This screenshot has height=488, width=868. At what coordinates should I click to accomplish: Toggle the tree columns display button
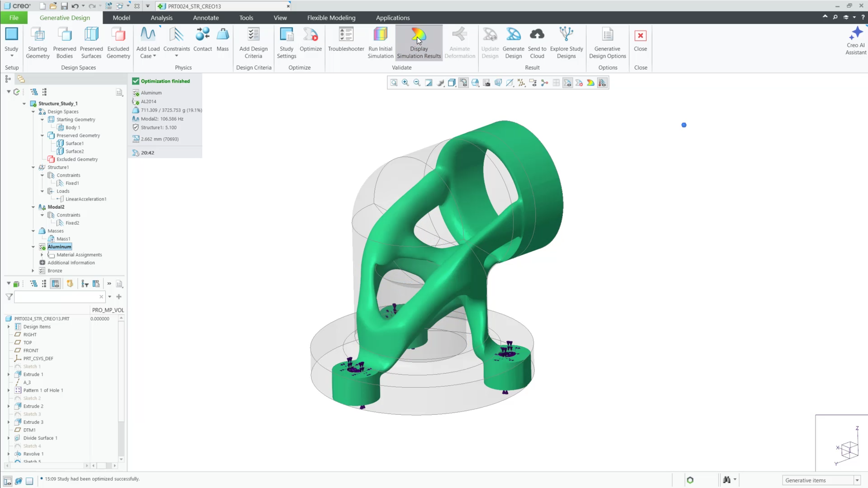(x=55, y=284)
